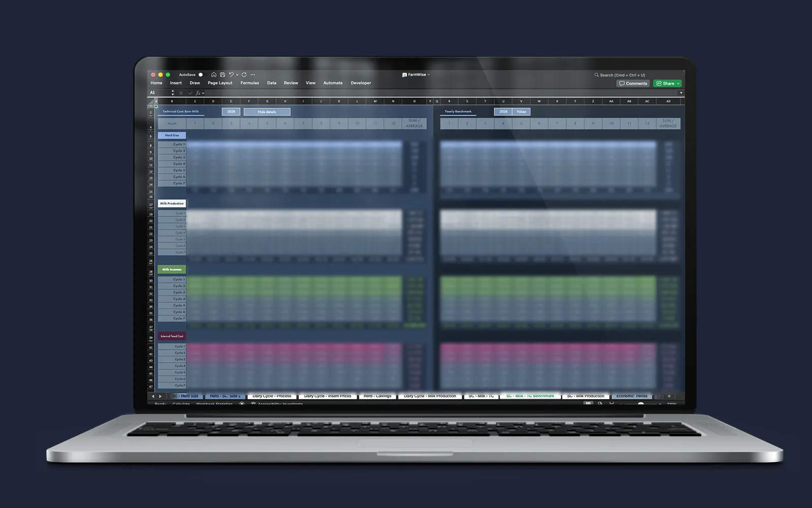Open the Home ribbon tab
Screen dimensions: 812x508
(156, 83)
